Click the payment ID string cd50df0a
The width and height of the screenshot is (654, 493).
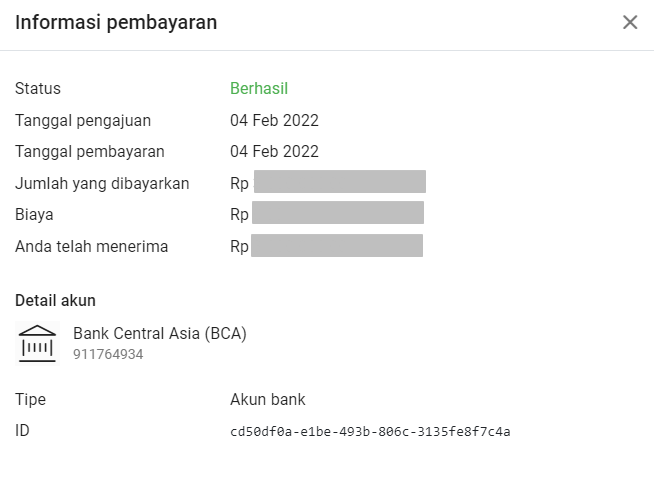(370, 431)
